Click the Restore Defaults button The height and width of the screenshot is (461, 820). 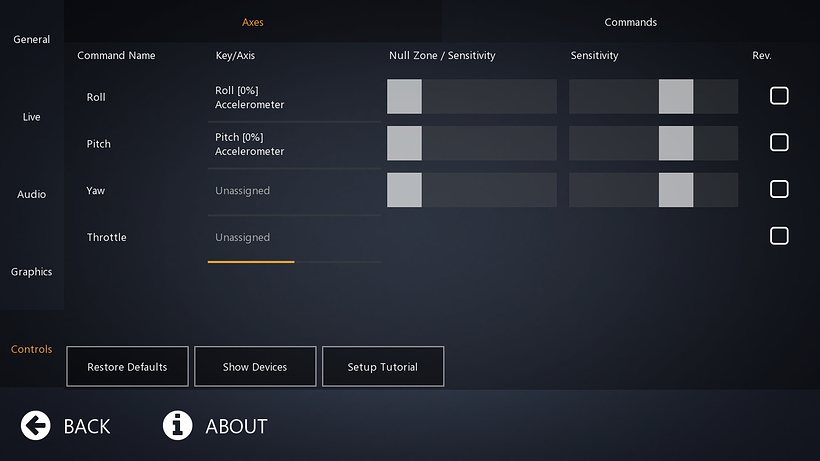(x=127, y=366)
